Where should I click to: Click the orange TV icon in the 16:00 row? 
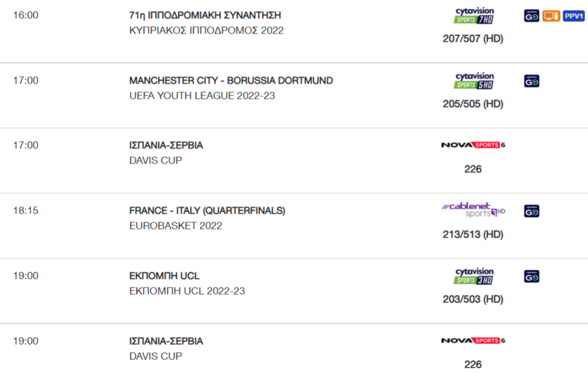coord(551,16)
